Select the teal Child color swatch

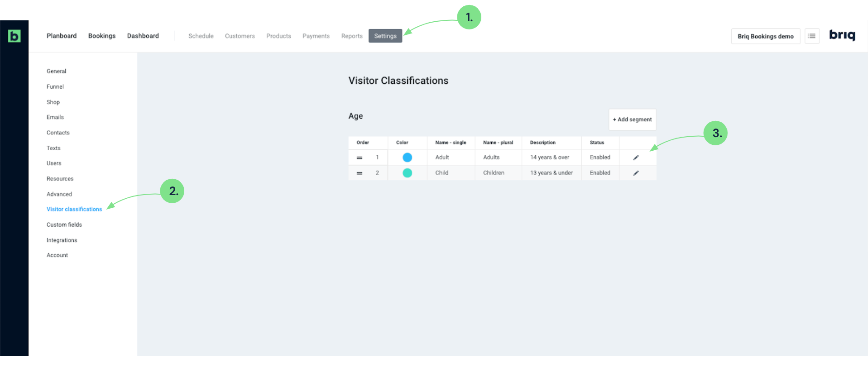tap(407, 173)
